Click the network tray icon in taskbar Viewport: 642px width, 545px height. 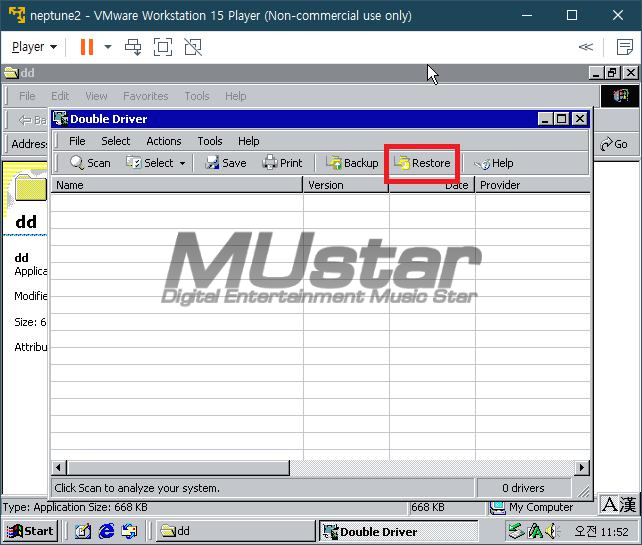pos(516,531)
